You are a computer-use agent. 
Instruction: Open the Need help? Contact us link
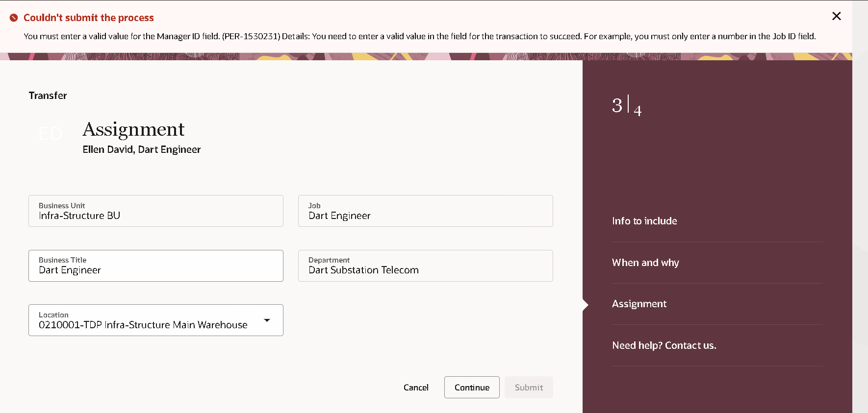click(x=664, y=345)
